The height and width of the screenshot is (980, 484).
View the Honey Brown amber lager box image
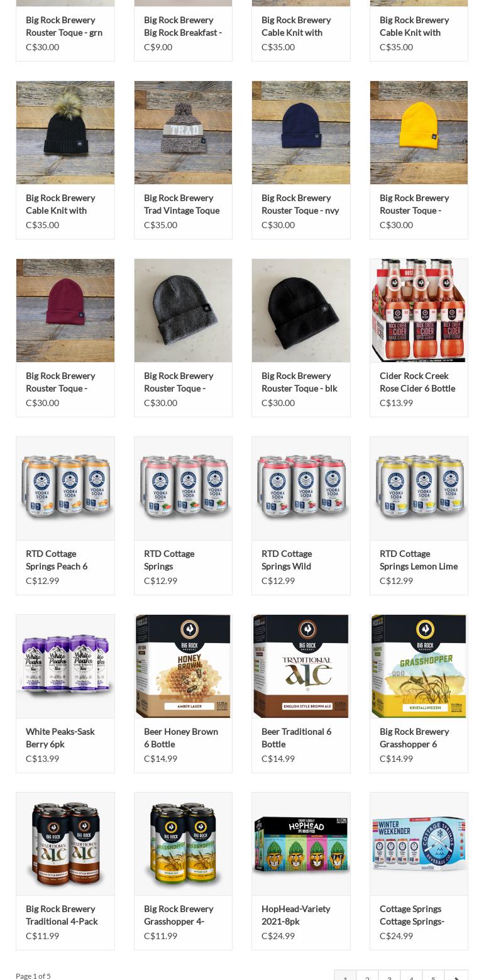(183, 666)
